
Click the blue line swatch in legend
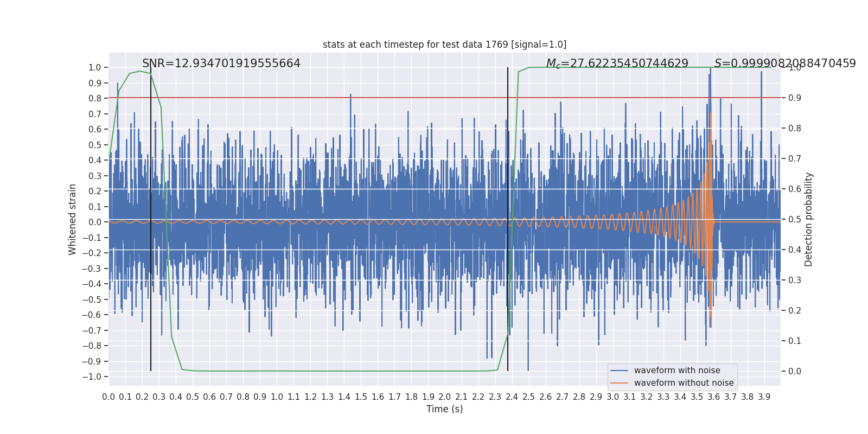click(x=619, y=371)
